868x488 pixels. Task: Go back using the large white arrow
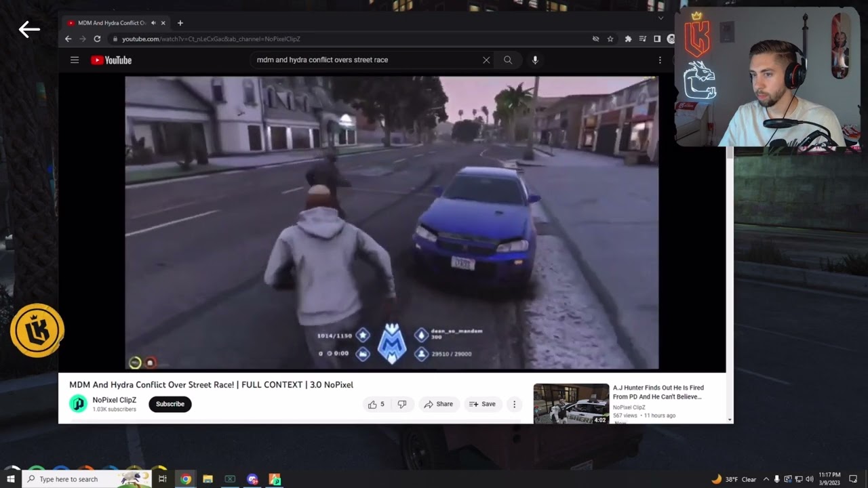point(29,29)
